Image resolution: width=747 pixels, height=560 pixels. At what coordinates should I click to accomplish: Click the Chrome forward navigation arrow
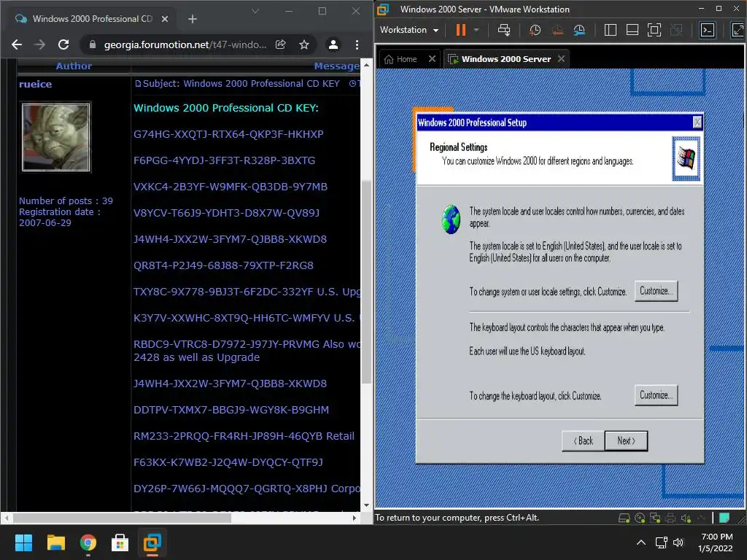pyautogui.click(x=40, y=44)
